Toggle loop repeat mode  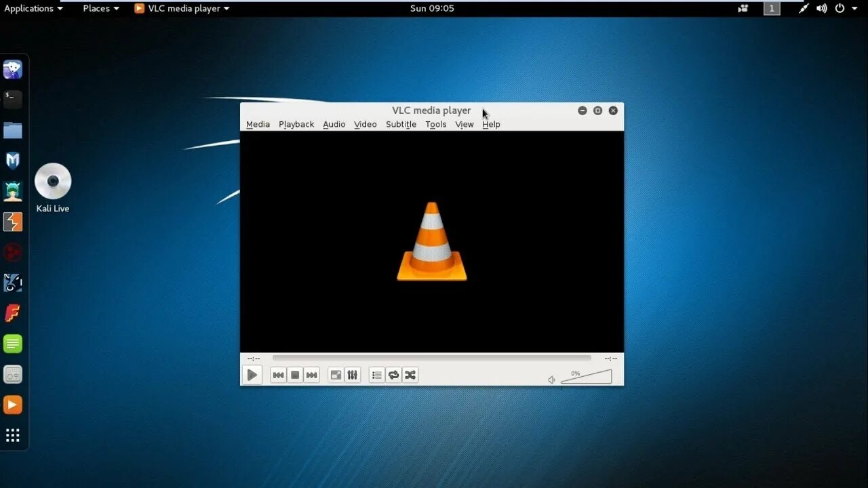click(393, 375)
